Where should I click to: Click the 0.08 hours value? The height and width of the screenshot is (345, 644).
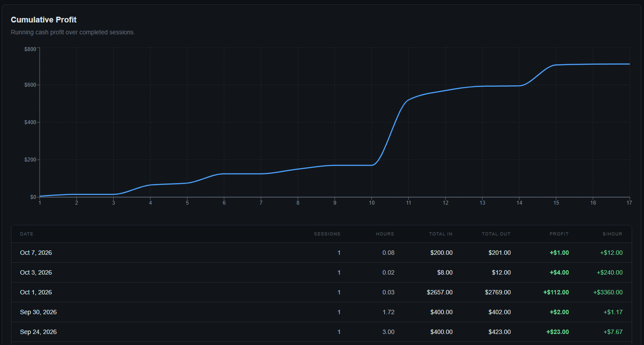[x=389, y=253]
